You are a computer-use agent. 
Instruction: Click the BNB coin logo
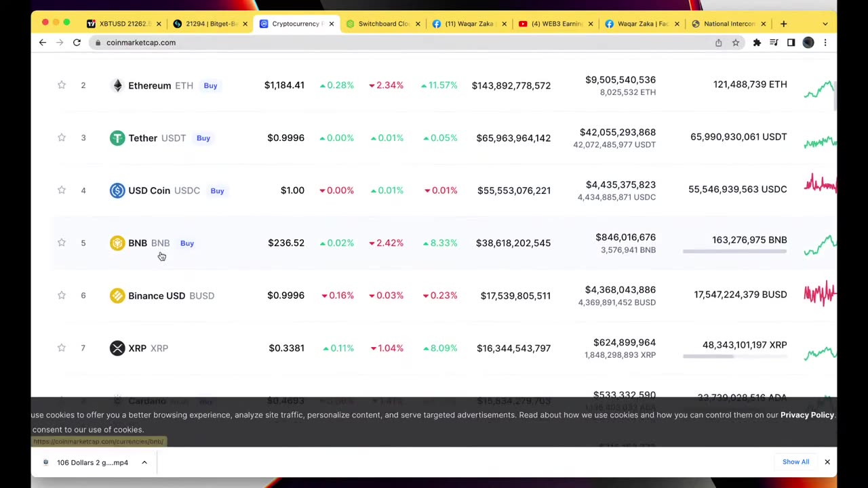point(117,243)
